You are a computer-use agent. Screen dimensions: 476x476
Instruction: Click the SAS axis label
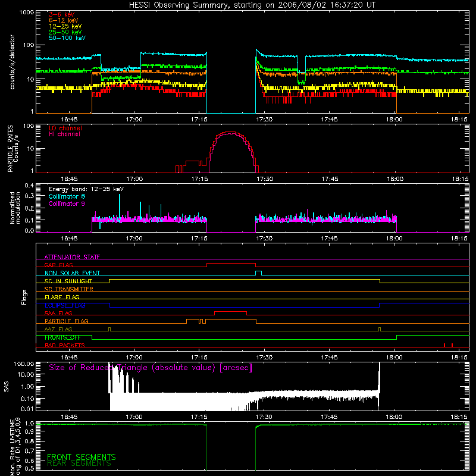pyautogui.click(x=6, y=387)
